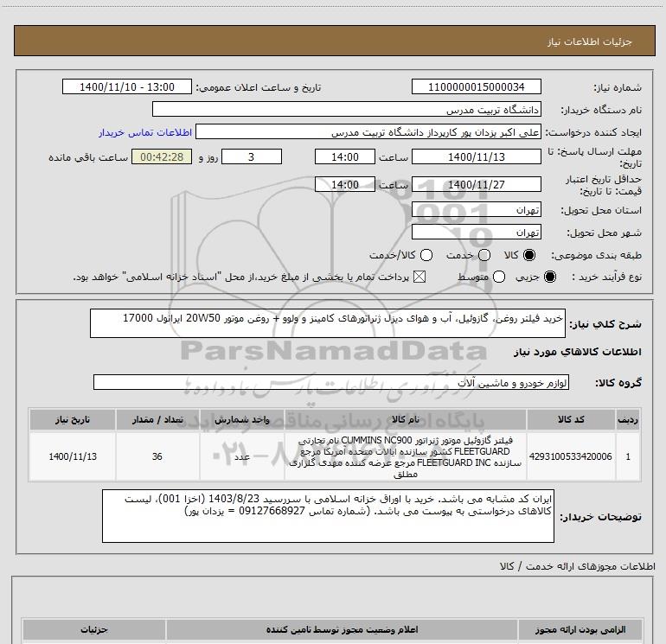The height and width of the screenshot is (644, 666).
Task: Click the تعداد / مقدار column header
Action: (157, 419)
